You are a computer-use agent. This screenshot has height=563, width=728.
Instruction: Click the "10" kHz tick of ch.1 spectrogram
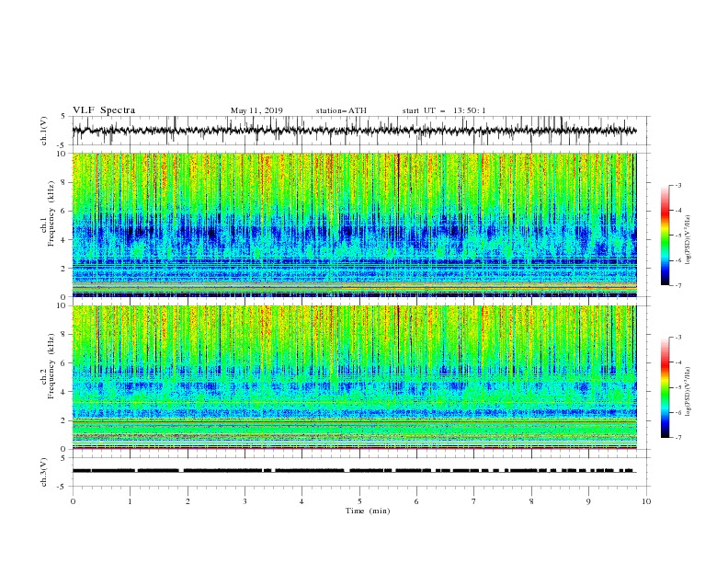pos(63,154)
